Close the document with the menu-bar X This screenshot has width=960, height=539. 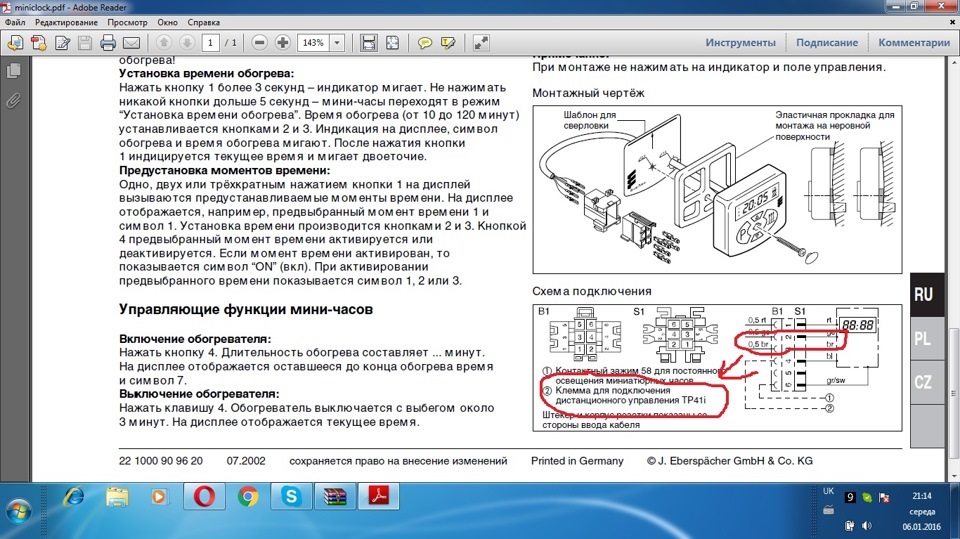953,22
